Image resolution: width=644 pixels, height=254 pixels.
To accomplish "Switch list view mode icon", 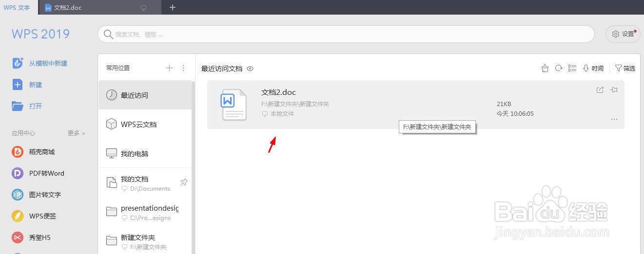I will [x=573, y=68].
